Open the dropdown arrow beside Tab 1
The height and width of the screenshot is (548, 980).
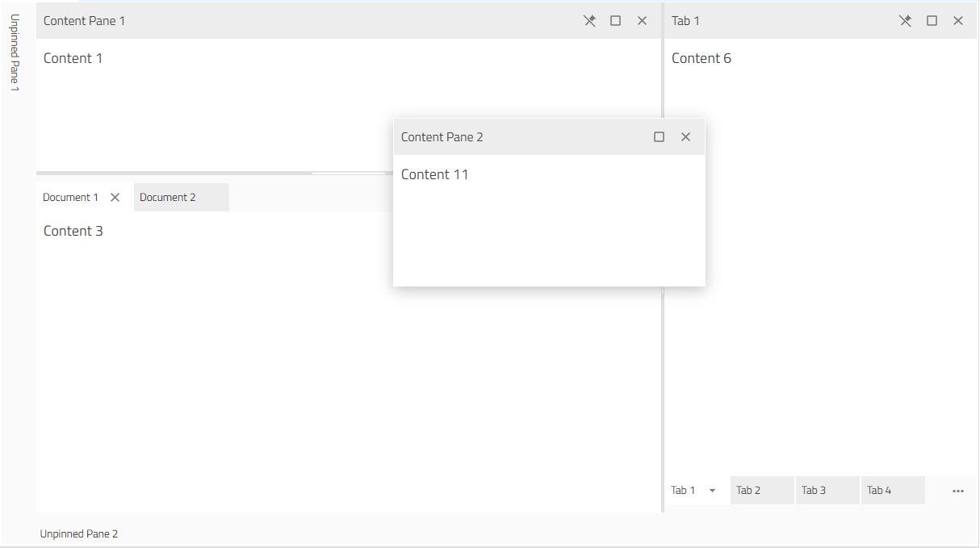pos(712,490)
